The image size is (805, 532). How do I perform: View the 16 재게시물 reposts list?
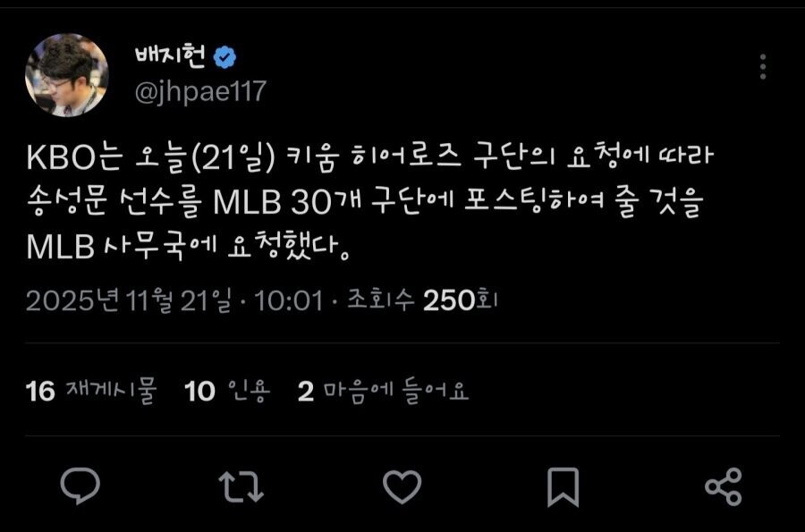tap(91, 391)
